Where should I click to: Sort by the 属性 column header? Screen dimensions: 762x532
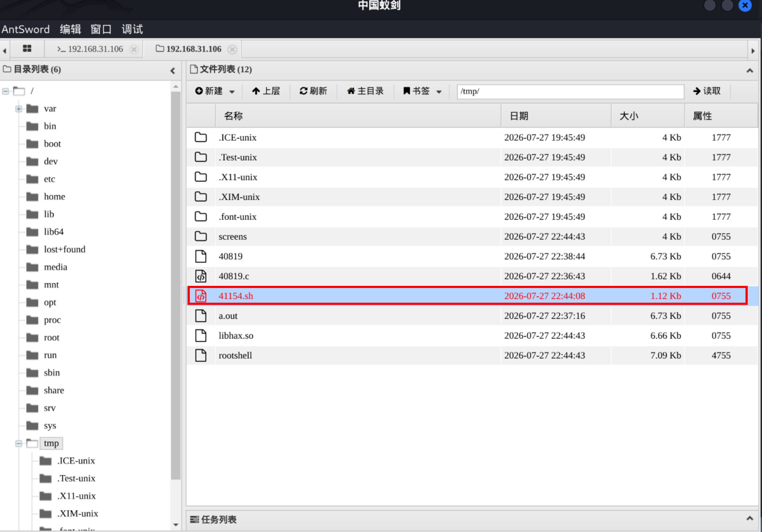coord(721,116)
